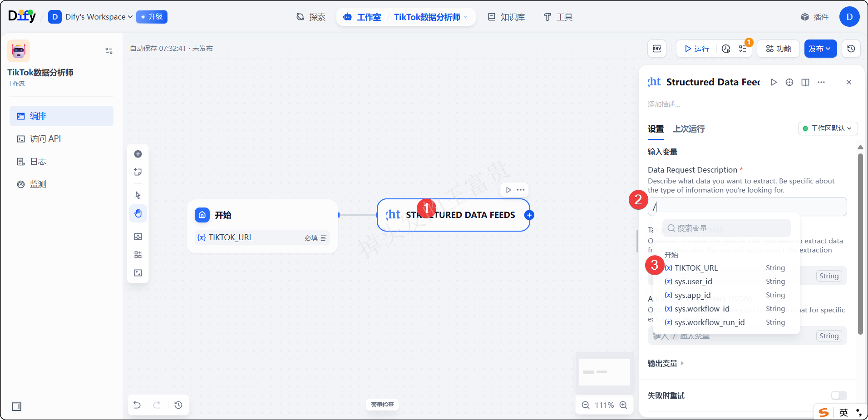Viewport: 868px width, 420px height.
Task: Click the canvas minimap thumbnail
Action: (x=604, y=372)
